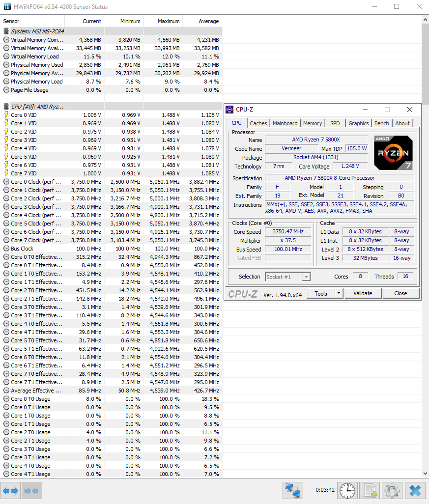The height and width of the screenshot is (504, 429).
Task: Click the clock reset timer icon
Action: [x=347, y=491]
